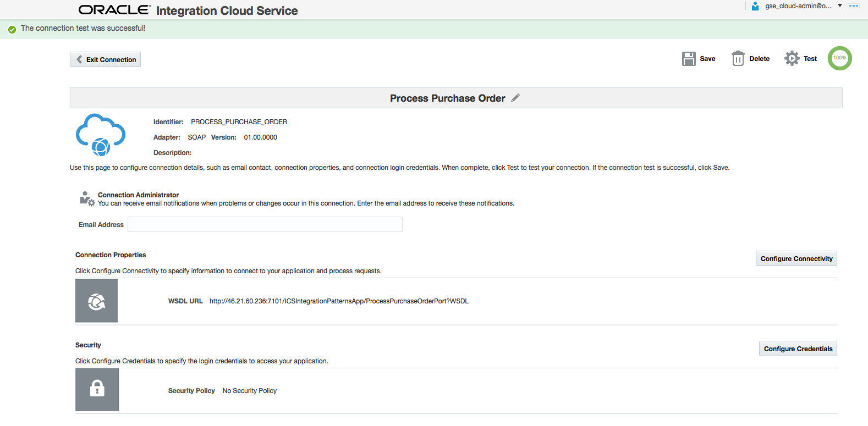Open Configure Credentials dialog

[x=798, y=349]
